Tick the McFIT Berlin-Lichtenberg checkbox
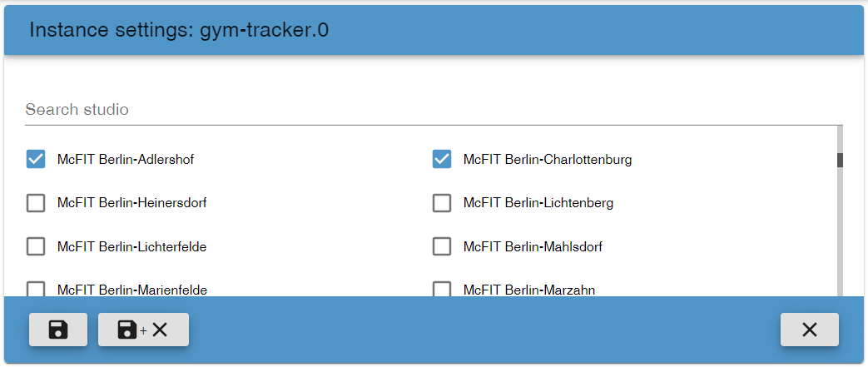868x367 pixels. click(442, 203)
